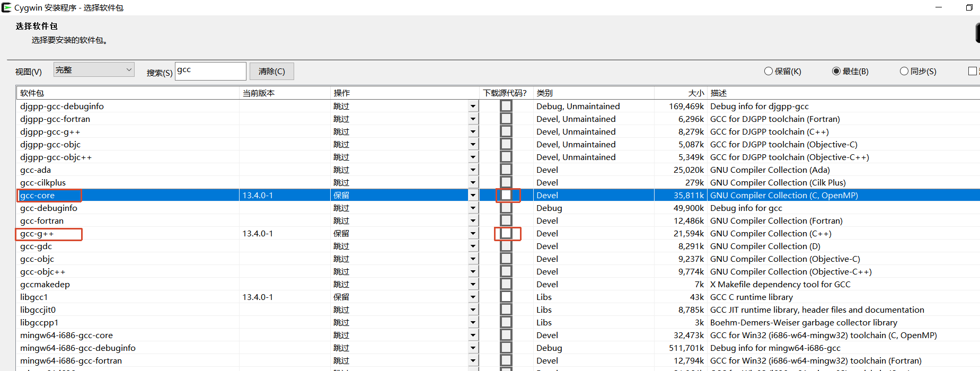Click the 下载源代码? column header
The width and height of the screenshot is (980, 371).
click(506, 93)
